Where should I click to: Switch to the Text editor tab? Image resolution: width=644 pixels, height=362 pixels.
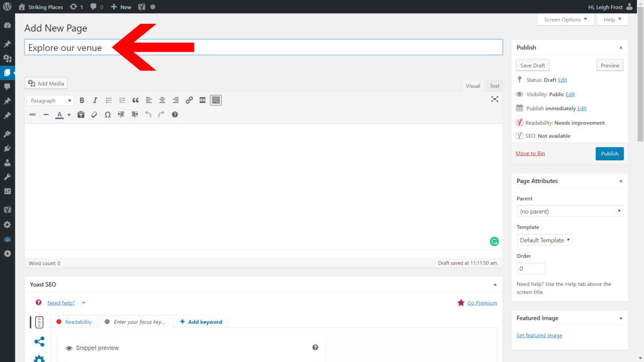(x=494, y=86)
